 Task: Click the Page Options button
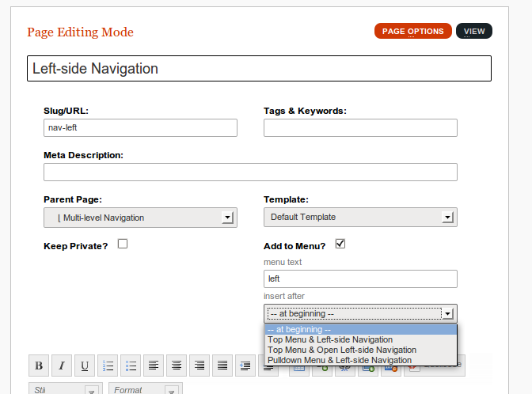click(x=412, y=32)
